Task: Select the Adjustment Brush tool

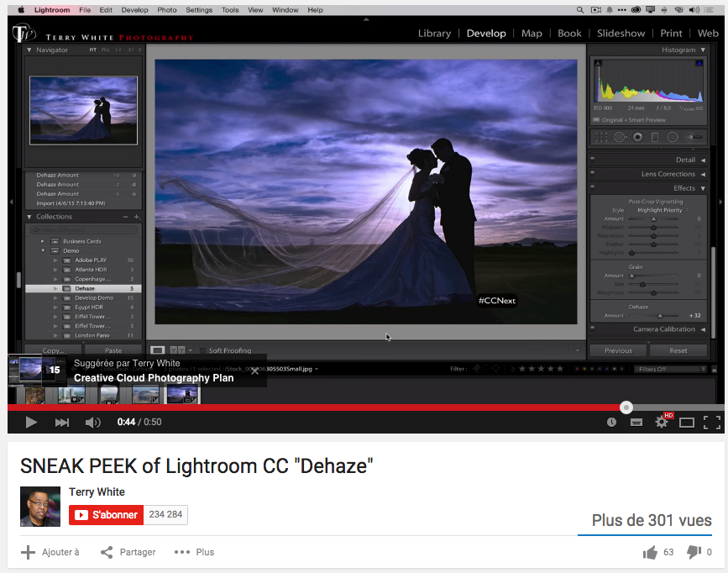Action: point(694,137)
